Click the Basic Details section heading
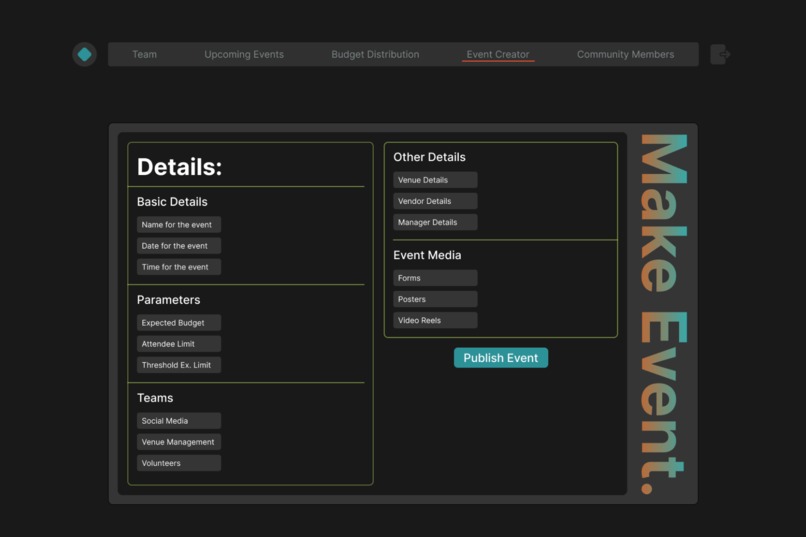Screen dimensions: 806x537 pyautogui.click(x=172, y=202)
